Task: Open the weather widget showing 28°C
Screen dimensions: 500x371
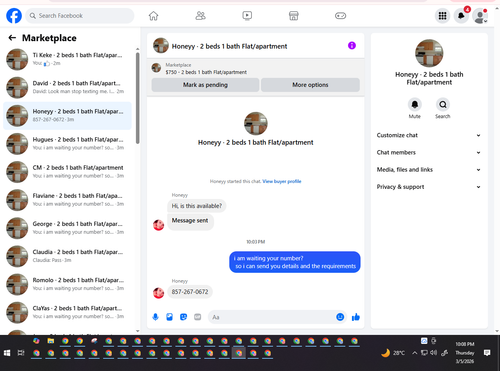Action: pyautogui.click(x=393, y=353)
